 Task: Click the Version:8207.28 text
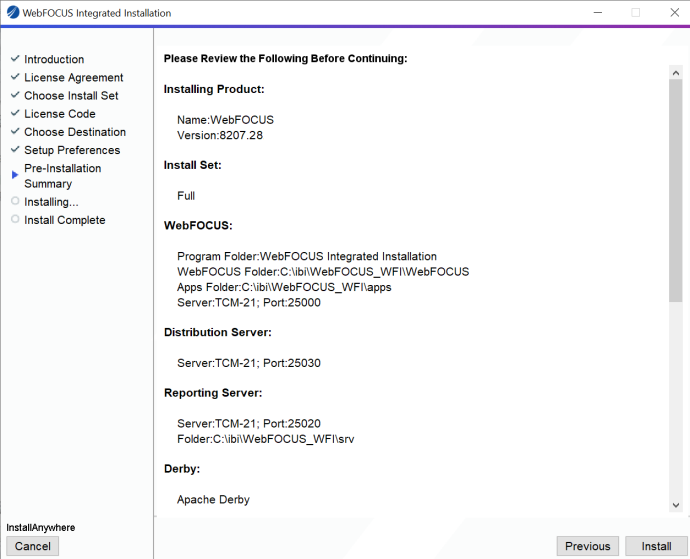[220, 135]
